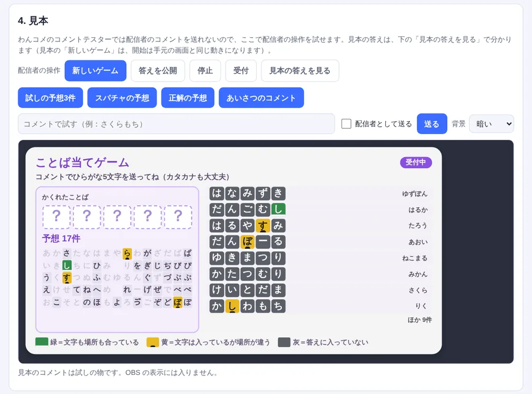Click the ず tile in はなみずき row
The image size is (532, 394).
pos(263,193)
